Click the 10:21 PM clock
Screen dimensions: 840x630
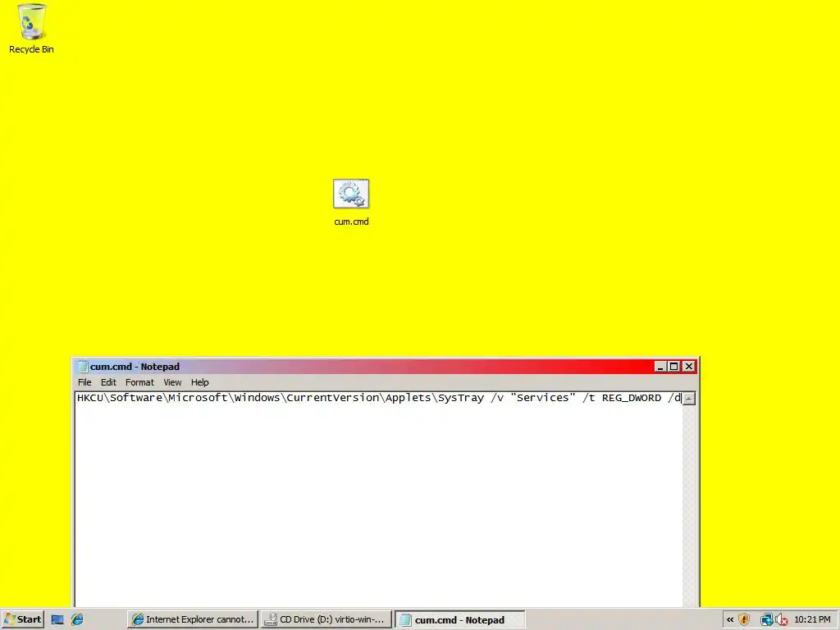coord(812,620)
